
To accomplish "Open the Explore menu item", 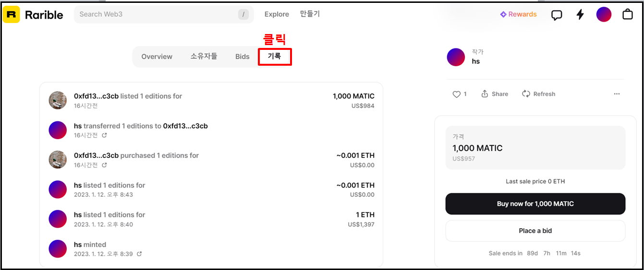I will coord(277,14).
